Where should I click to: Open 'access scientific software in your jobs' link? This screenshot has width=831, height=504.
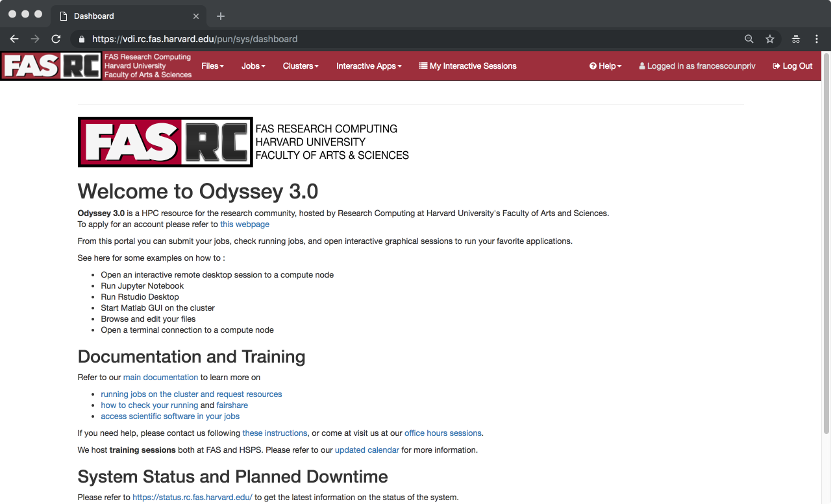point(170,416)
